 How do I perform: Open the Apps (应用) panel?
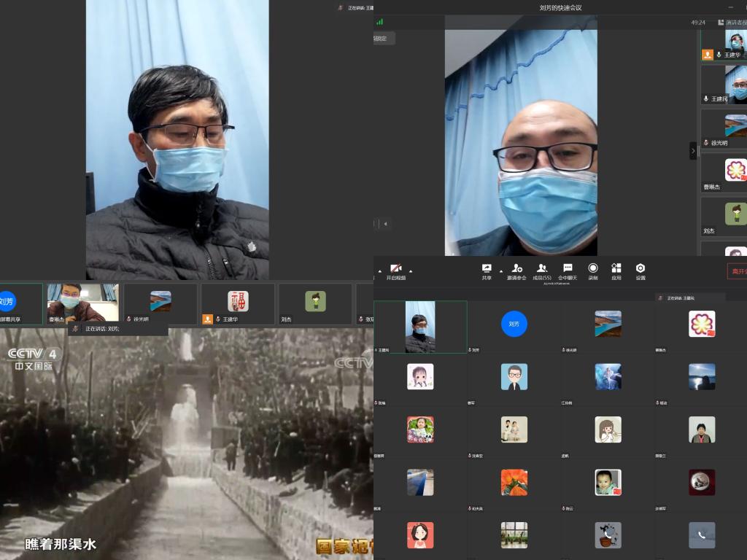pyautogui.click(x=616, y=269)
